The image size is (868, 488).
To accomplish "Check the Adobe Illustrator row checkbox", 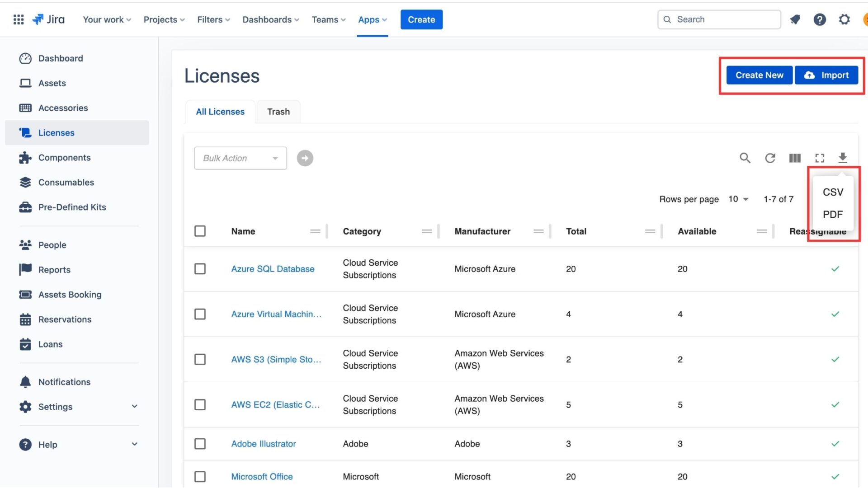I will (200, 444).
